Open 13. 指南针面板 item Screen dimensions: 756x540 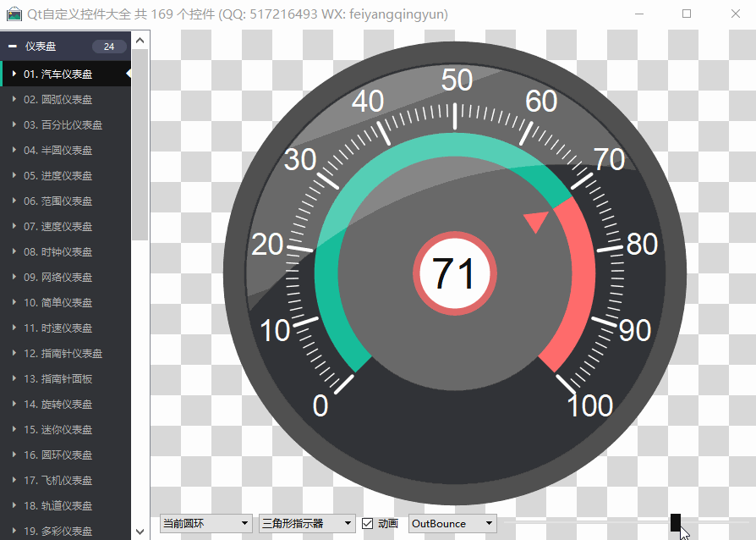tap(66, 379)
